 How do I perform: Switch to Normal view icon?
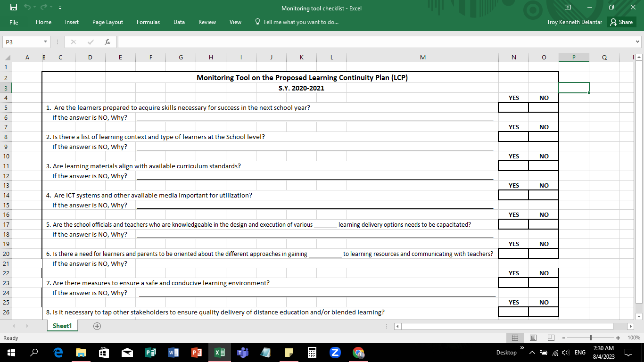click(515, 337)
